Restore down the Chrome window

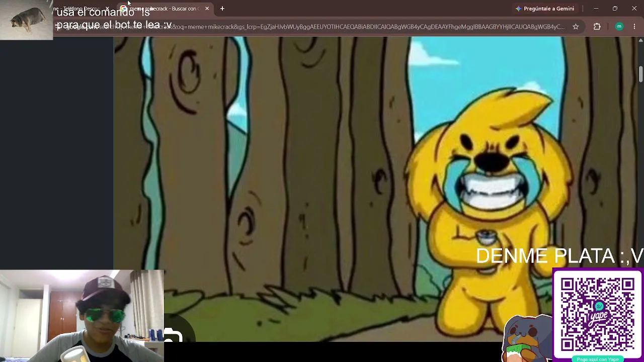tap(615, 9)
